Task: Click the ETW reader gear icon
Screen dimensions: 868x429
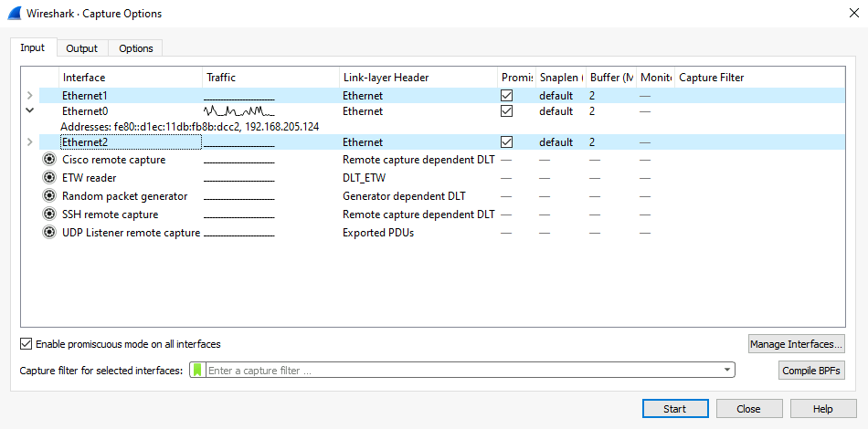Action: coord(49,178)
